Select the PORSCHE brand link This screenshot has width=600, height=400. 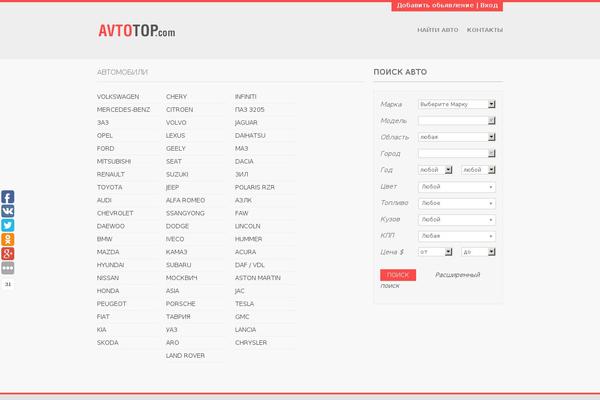pyautogui.click(x=181, y=304)
